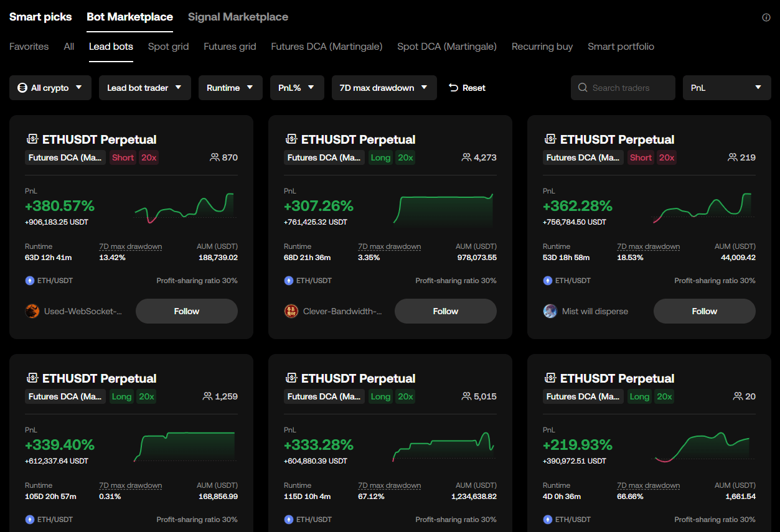
Task: Click bot icon on +362.28% card title
Action: point(550,139)
